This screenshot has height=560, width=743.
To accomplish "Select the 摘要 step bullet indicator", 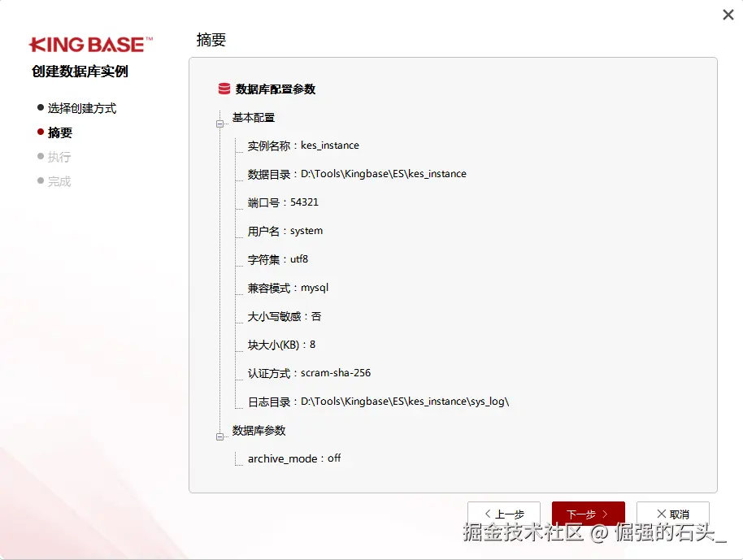I will pyautogui.click(x=41, y=133).
